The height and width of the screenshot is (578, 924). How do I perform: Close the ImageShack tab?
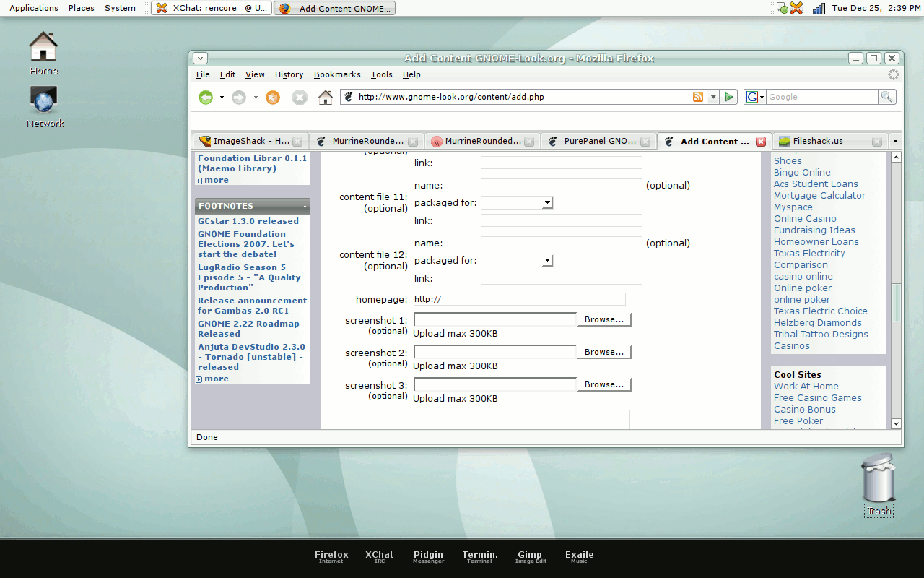[x=297, y=142]
